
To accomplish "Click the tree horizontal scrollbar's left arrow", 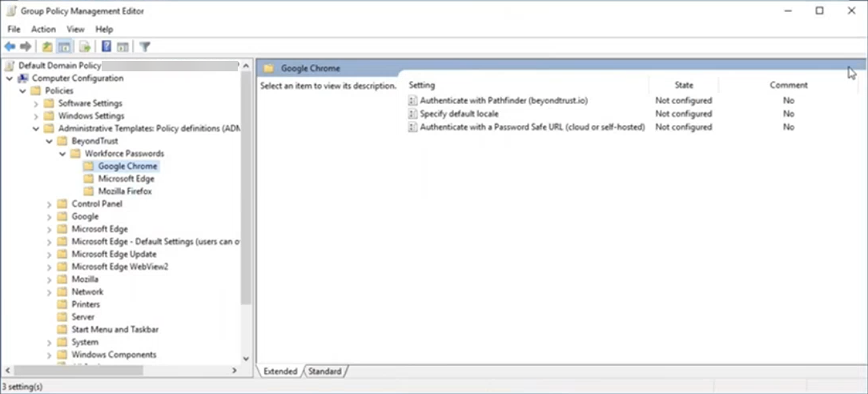I will 9,370.
